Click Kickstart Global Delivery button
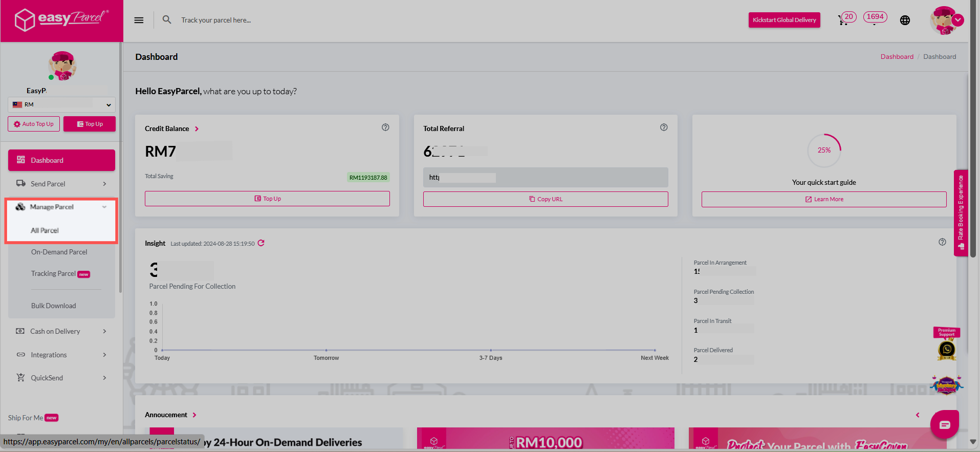This screenshot has height=452, width=980. pyautogui.click(x=784, y=20)
